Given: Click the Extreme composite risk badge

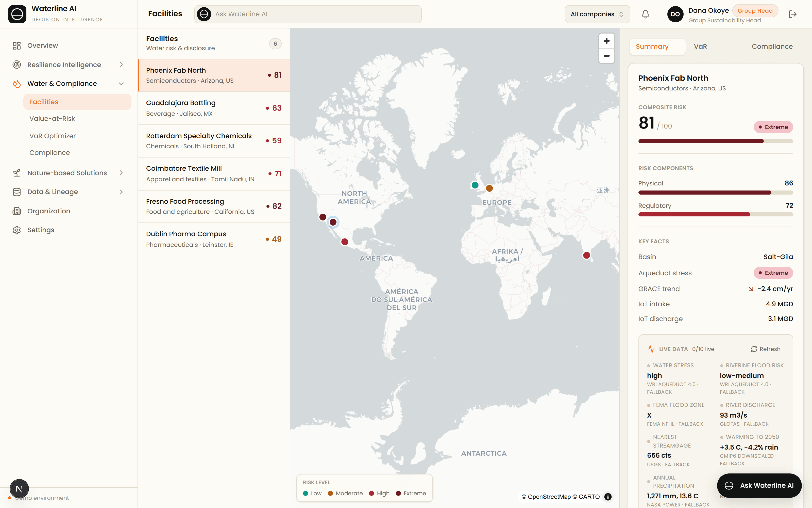Looking at the screenshot, I should point(773,127).
